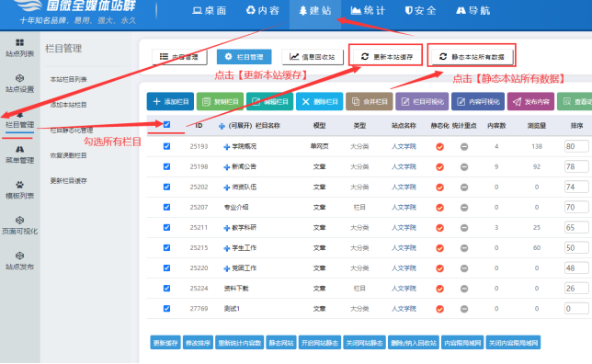Click the 更新本站缓存 button
Screen dimensions: 592x364
tap(387, 57)
